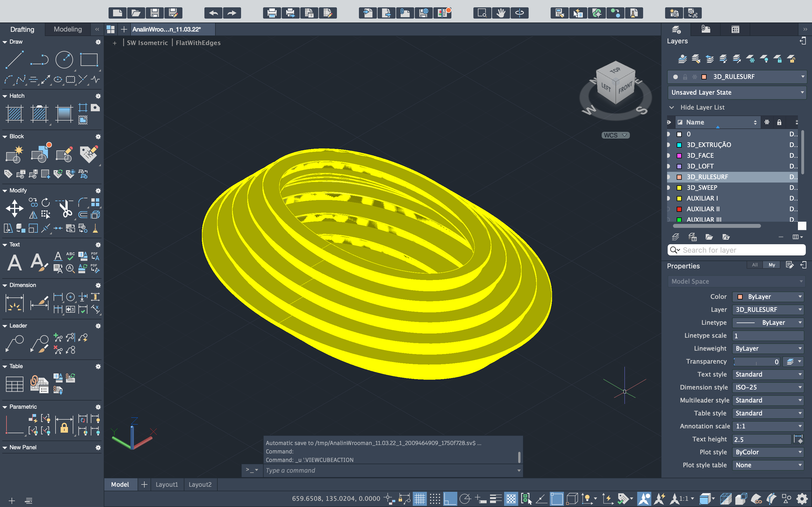
Task: Toggle visibility of 3D_SWEEP layer
Action: (x=668, y=187)
